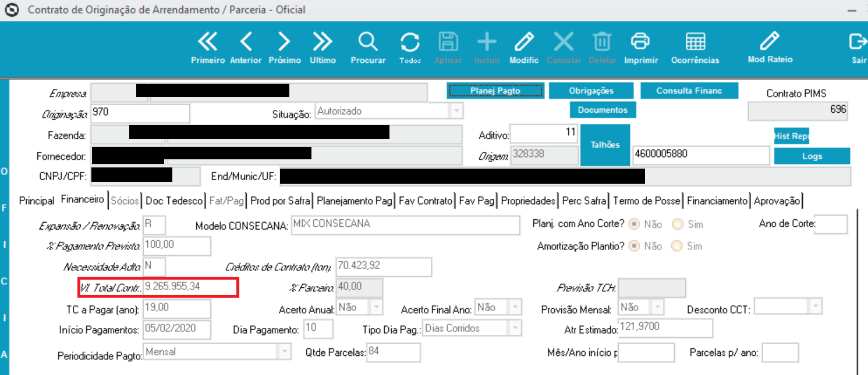Click the Obrigações button

[x=591, y=91]
